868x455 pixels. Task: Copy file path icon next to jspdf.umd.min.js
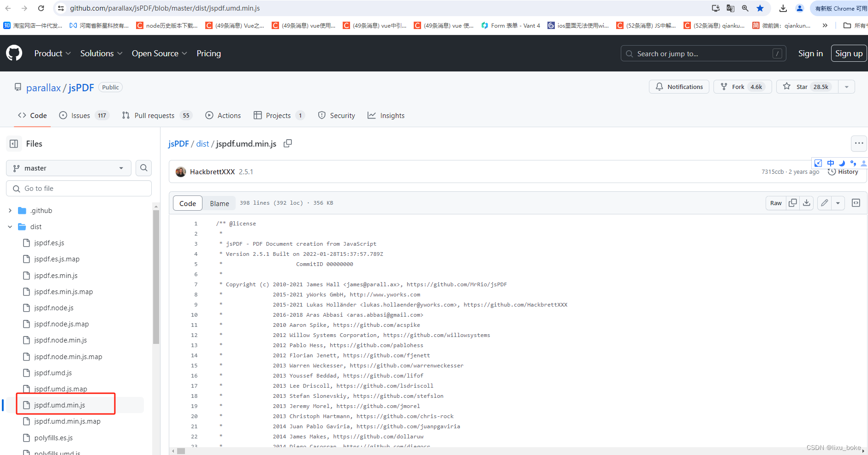288,143
